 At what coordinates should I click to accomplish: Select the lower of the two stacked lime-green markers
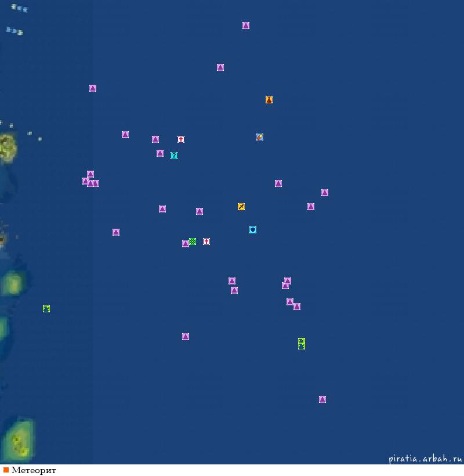(x=301, y=347)
